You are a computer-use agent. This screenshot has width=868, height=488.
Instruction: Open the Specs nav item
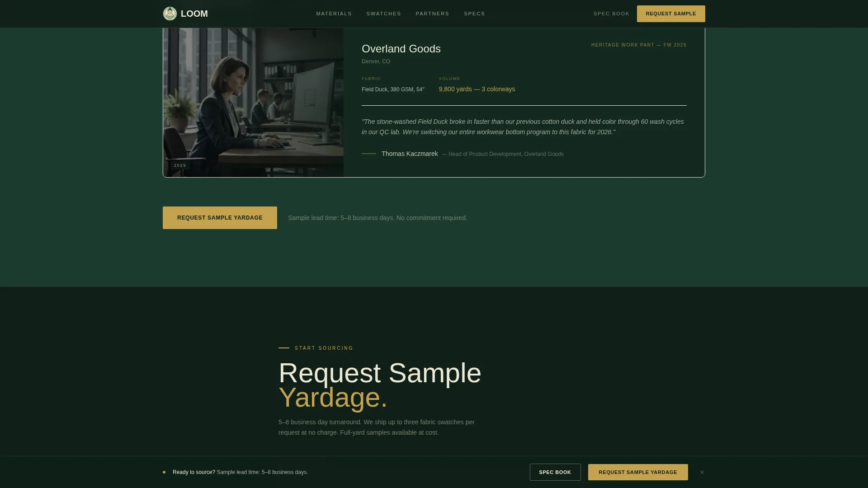474,14
